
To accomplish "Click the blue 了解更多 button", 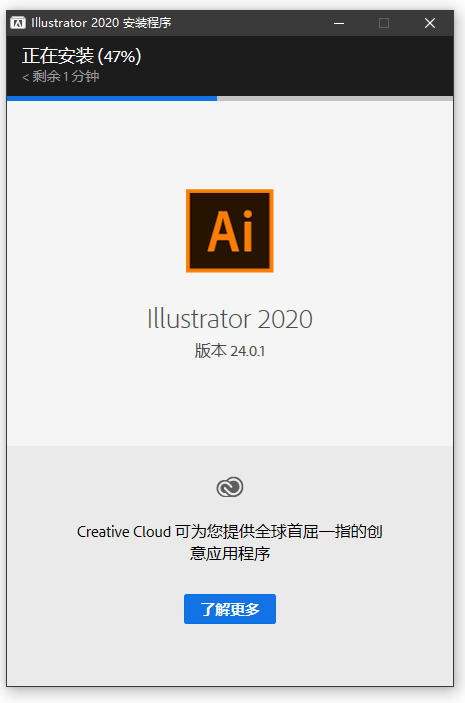I will pyautogui.click(x=230, y=609).
